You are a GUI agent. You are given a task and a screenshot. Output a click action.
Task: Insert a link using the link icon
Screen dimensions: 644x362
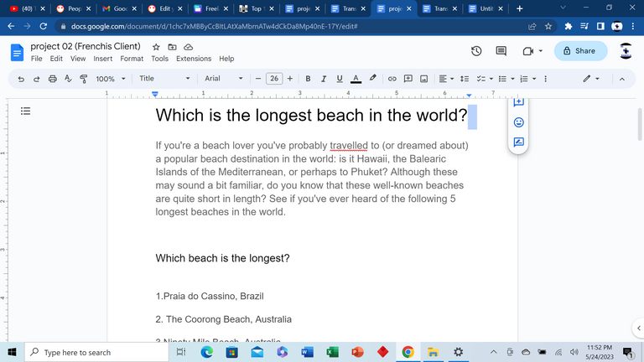[391, 79]
